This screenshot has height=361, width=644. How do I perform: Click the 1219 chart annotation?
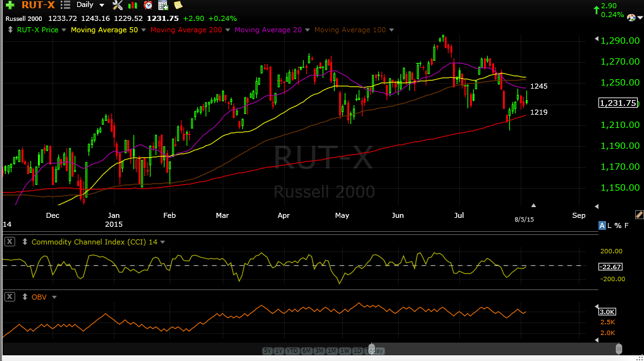pos(539,112)
